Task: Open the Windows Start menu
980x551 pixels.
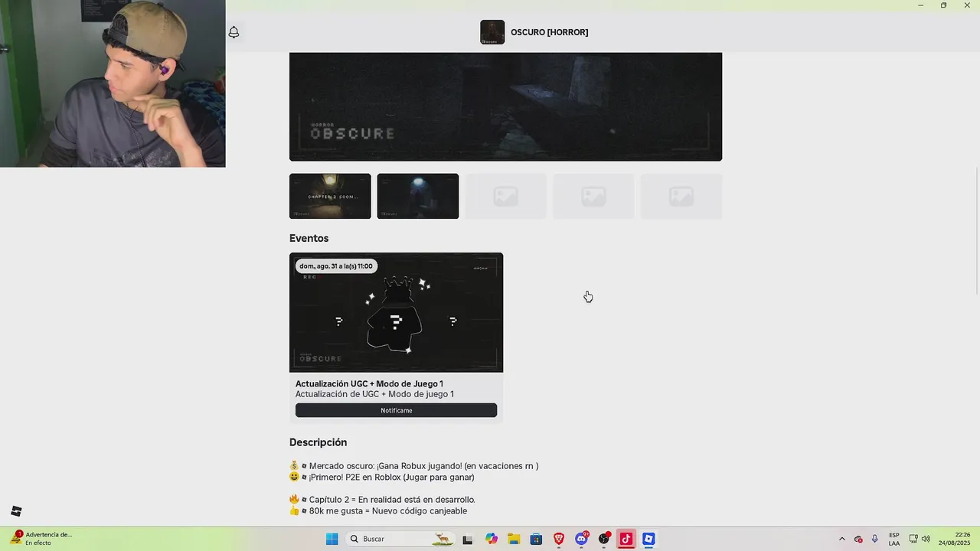Action: [332, 539]
